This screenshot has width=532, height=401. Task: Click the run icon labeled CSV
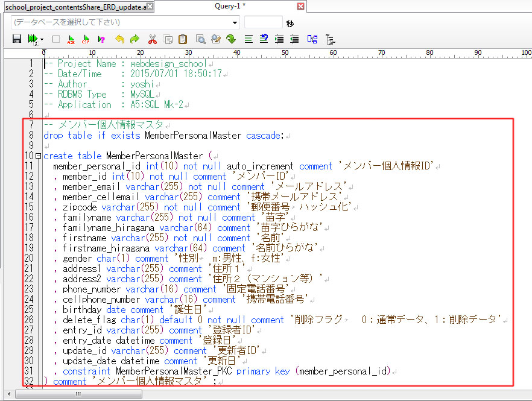click(x=86, y=39)
